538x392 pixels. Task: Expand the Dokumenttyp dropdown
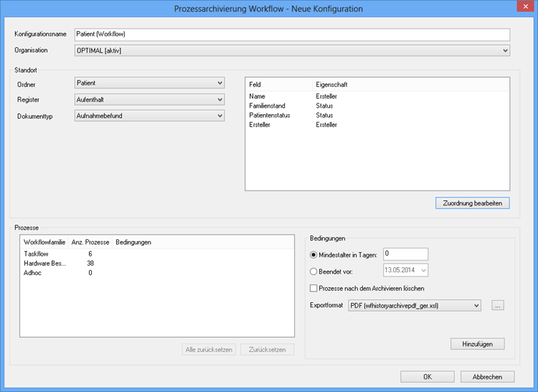tap(150, 115)
